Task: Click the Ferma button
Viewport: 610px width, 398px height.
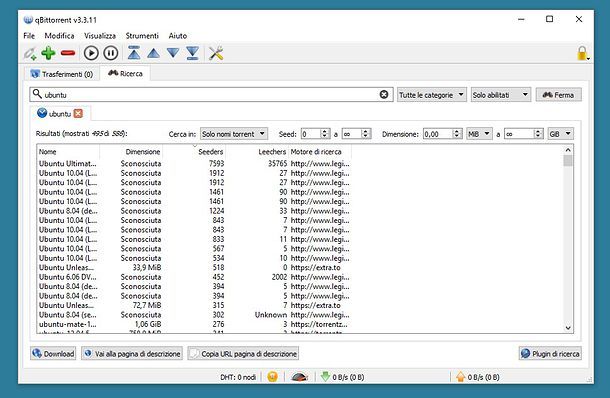Action: point(559,95)
